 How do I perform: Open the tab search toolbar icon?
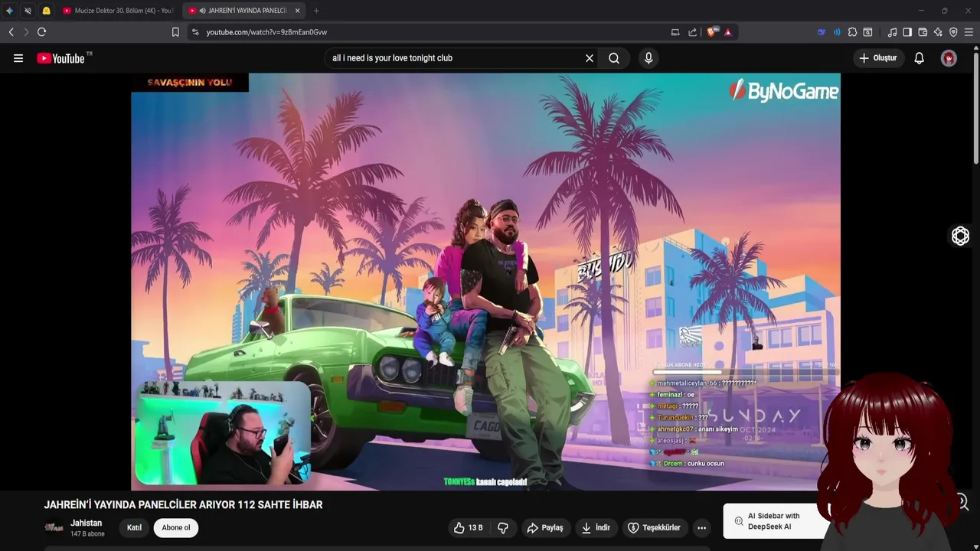pos(867,32)
